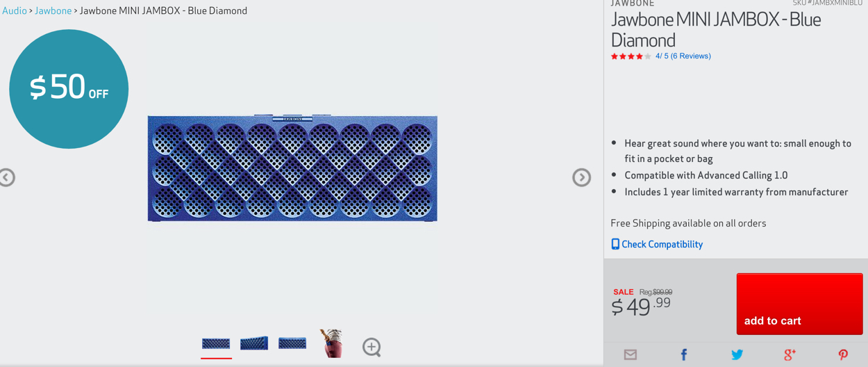This screenshot has width=868, height=367.
Task: Share product via email envelope icon
Action: [631, 354]
